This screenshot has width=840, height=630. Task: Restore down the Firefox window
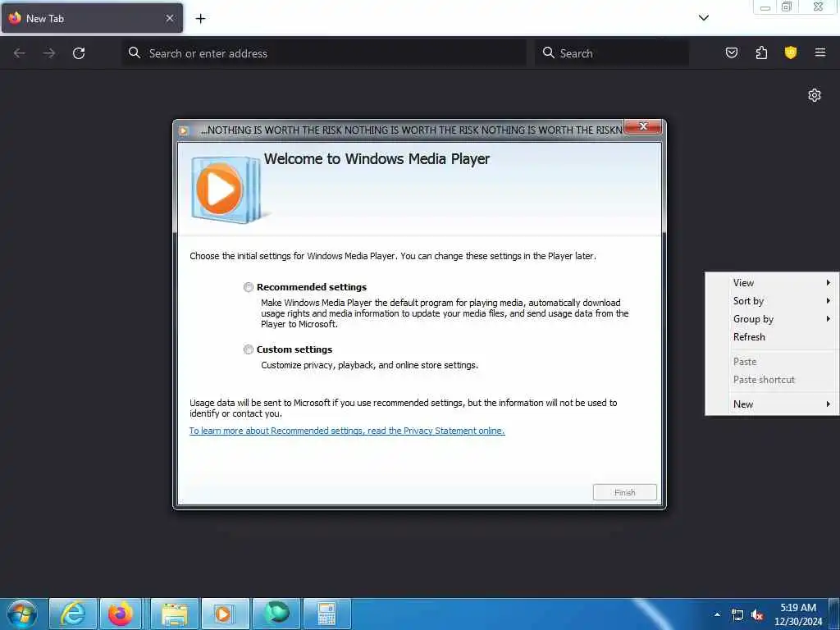point(787,7)
